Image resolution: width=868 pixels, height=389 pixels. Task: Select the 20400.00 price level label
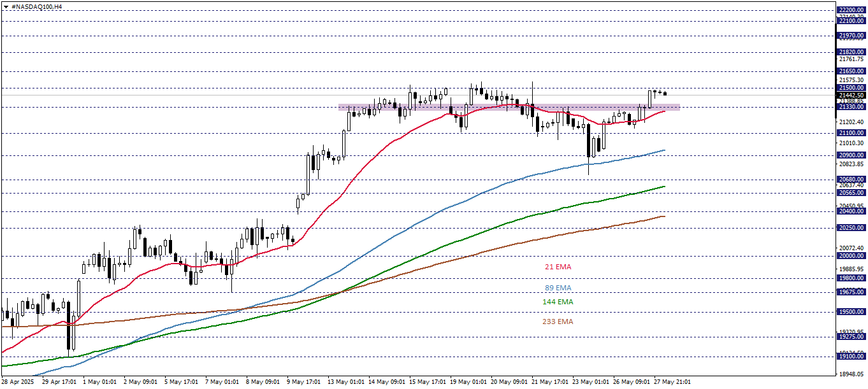851,211
